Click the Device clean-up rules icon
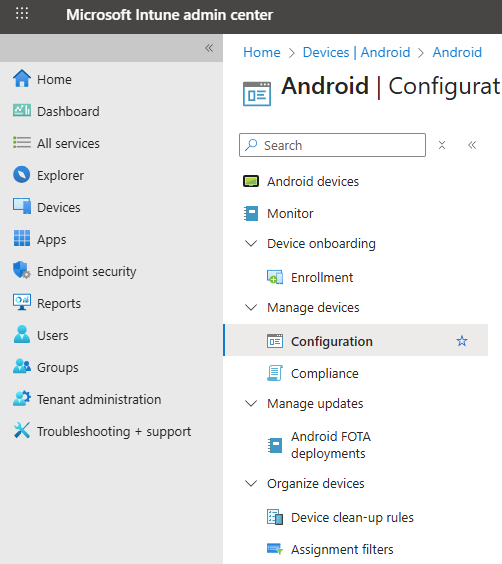The width and height of the screenshot is (502, 564). 275,517
